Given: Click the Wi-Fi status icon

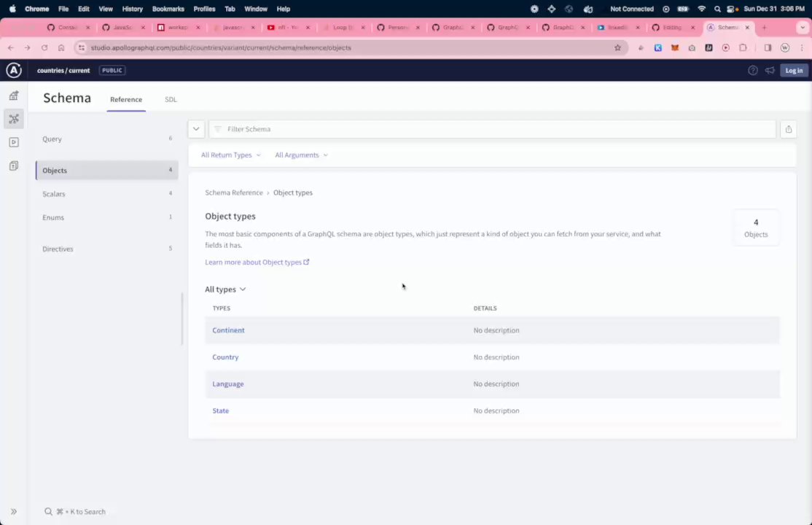Looking at the screenshot, I should pyautogui.click(x=702, y=9).
